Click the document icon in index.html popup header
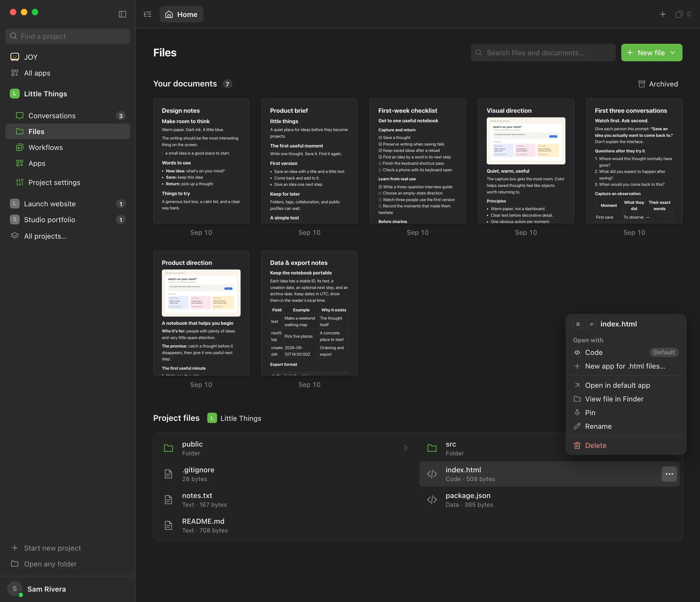Screen dimensions: 700x602 point(578,324)
